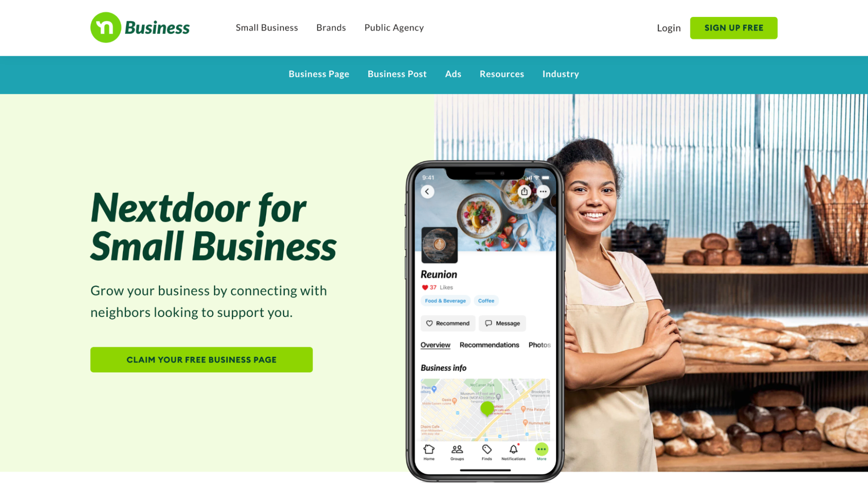Expand the Resources navigation menu

click(x=502, y=74)
